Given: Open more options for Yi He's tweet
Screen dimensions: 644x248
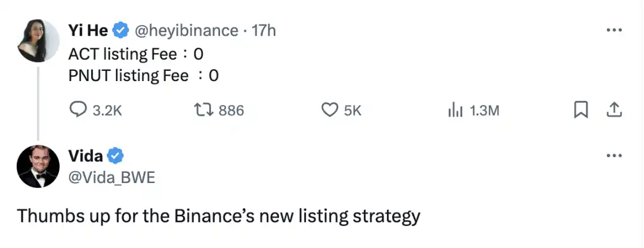Looking at the screenshot, I should [x=614, y=30].
